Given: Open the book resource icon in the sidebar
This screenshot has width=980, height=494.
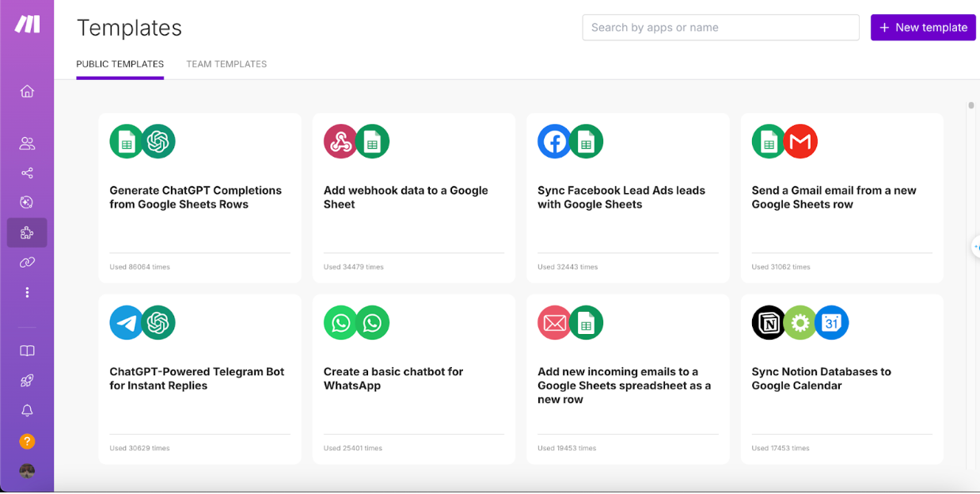Looking at the screenshot, I should pos(27,351).
